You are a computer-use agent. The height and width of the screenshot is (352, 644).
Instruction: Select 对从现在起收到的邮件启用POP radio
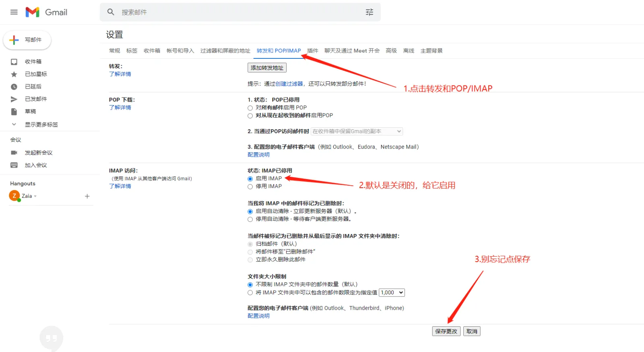click(250, 116)
